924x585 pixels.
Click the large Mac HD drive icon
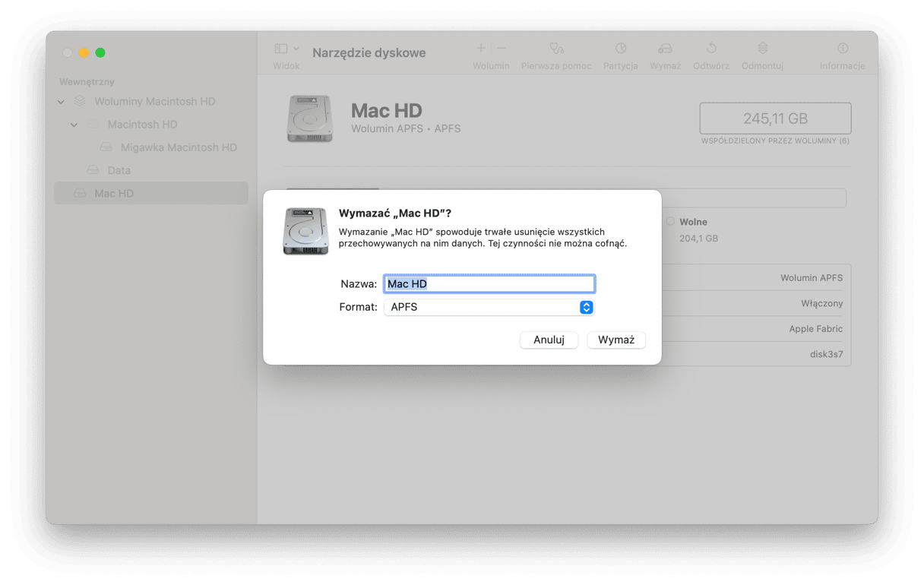pos(309,119)
